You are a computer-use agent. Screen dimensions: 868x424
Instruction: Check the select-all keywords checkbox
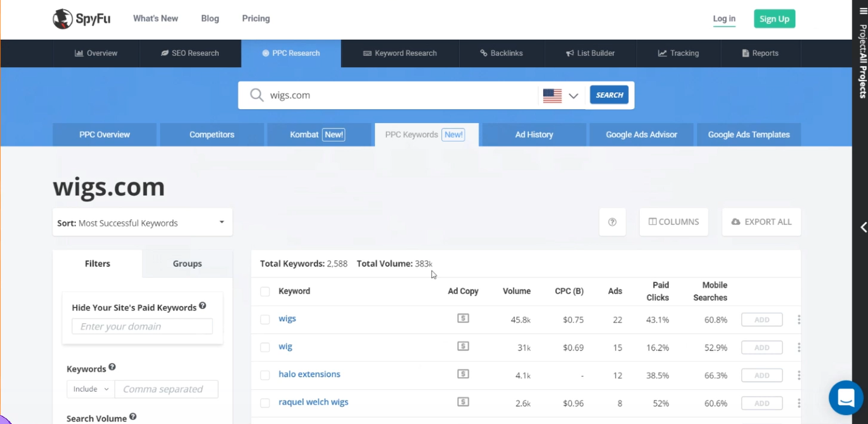click(265, 291)
